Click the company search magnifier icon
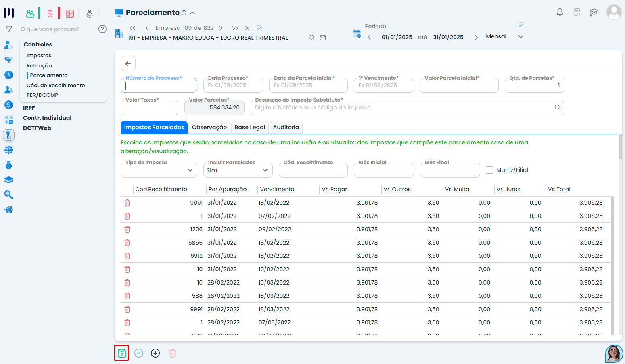This screenshot has width=625, height=364. click(x=311, y=38)
